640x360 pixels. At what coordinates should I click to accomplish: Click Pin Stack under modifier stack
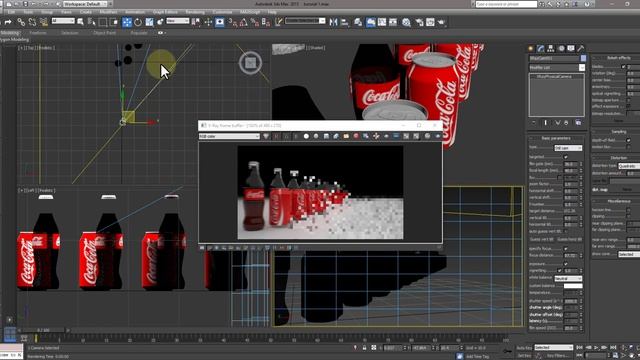tap(534, 122)
